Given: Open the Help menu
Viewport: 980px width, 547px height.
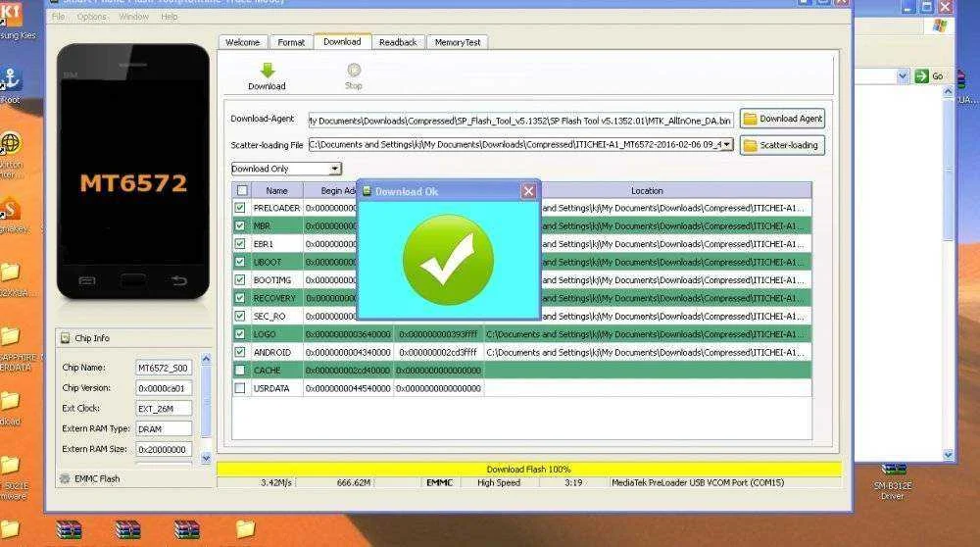Looking at the screenshot, I should tap(170, 17).
